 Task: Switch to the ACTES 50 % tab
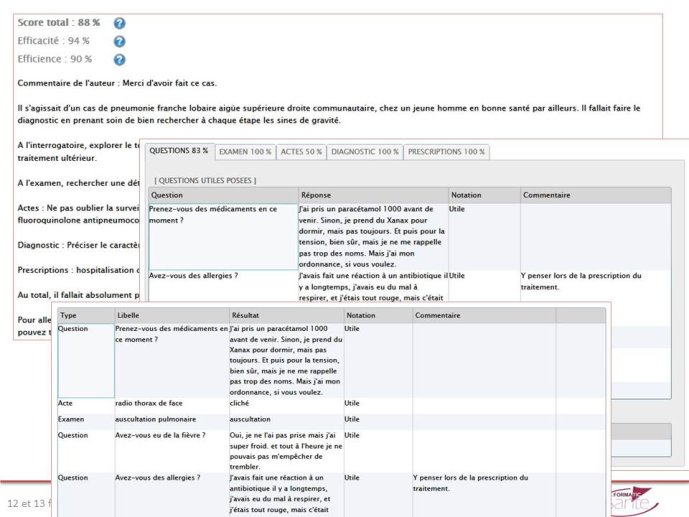click(301, 152)
